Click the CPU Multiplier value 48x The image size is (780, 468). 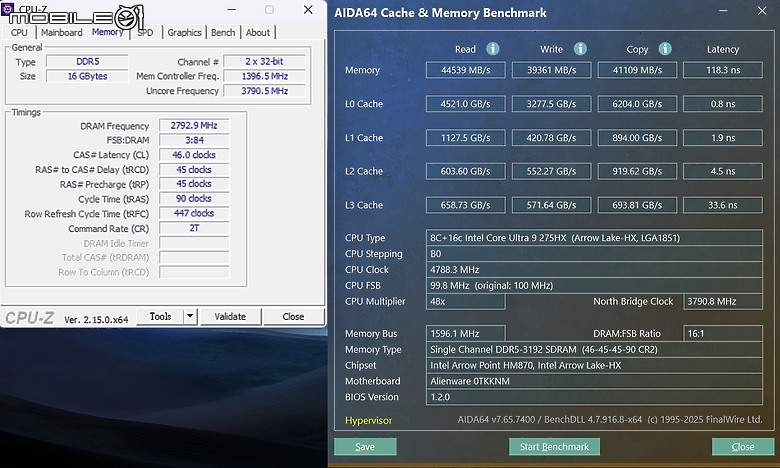[x=466, y=301]
